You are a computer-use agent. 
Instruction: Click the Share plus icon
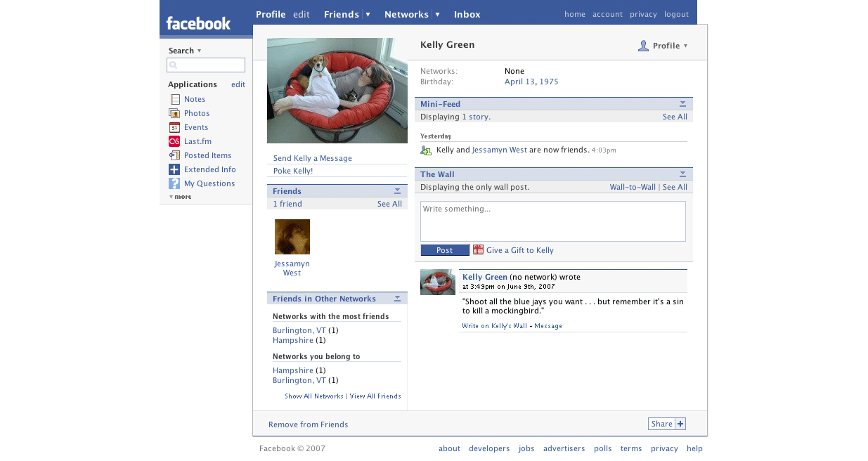[680, 424]
